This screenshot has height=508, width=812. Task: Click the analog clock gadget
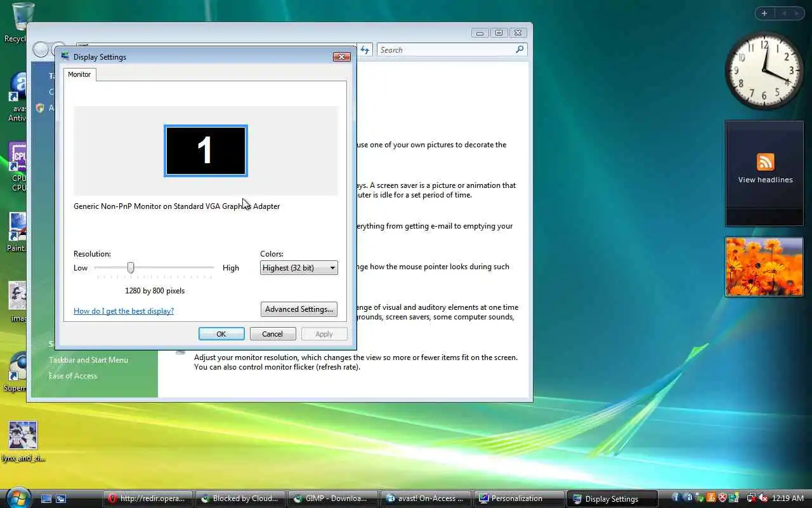[764, 70]
